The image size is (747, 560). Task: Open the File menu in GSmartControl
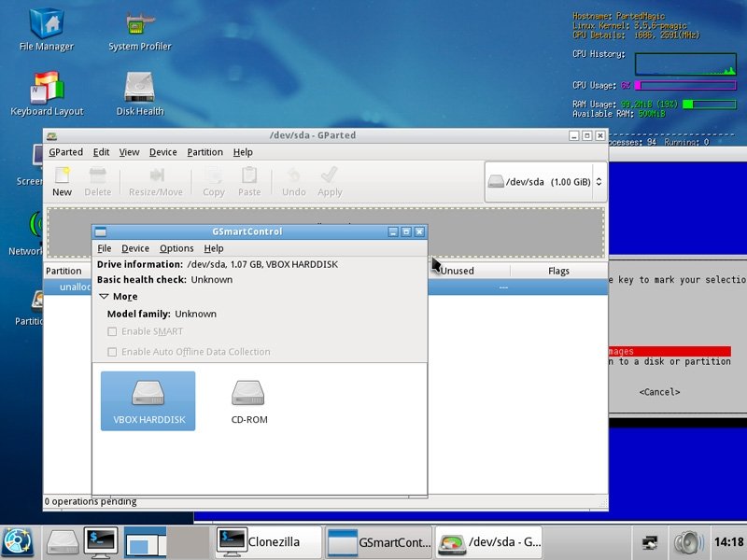(x=105, y=248)
